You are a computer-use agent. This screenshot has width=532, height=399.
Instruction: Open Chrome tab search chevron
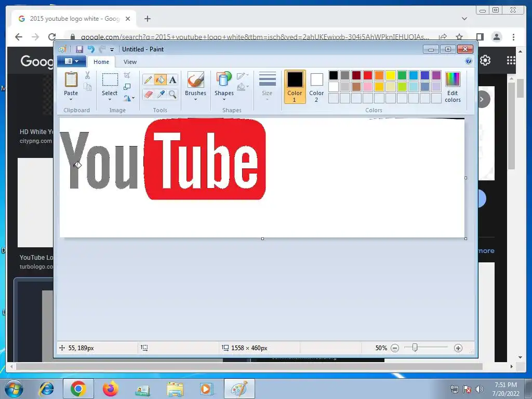[x=464, y=19]
